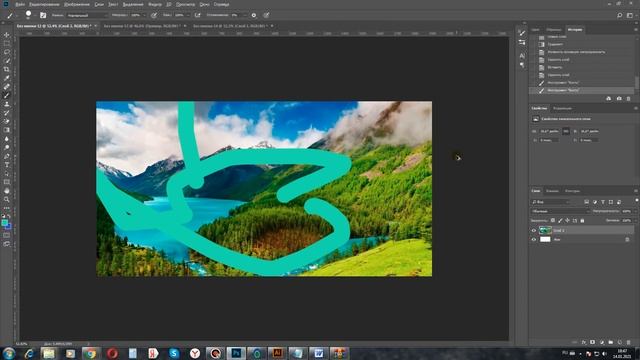Toggle airbrush build-up mode in options bar
Image resolution: width=640 pixels, height=360 pixels.
[198, 15]
